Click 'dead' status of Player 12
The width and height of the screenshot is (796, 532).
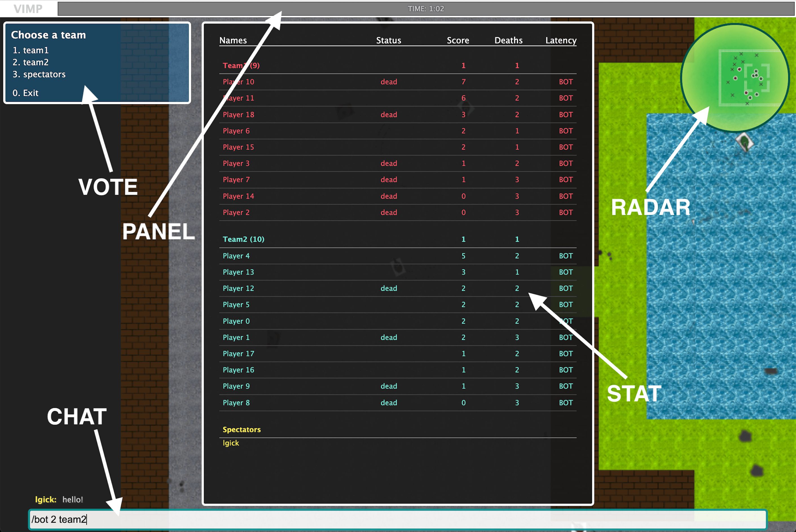389,288
